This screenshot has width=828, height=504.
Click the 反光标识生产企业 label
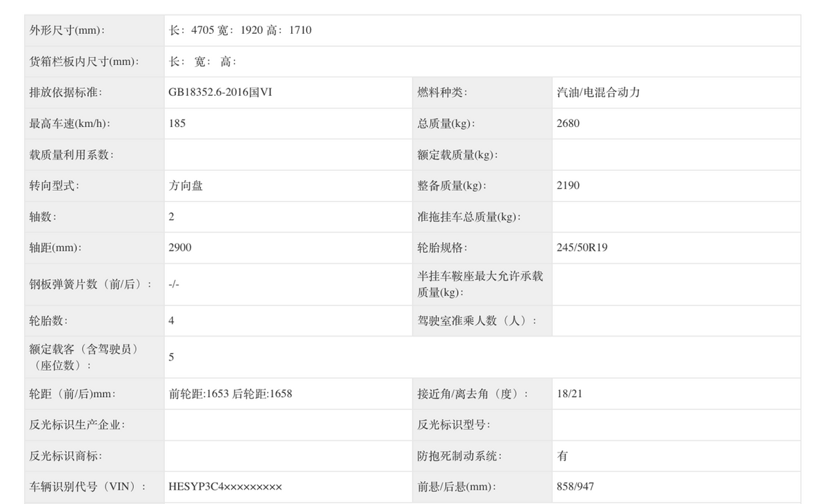[x=77, y=425]
